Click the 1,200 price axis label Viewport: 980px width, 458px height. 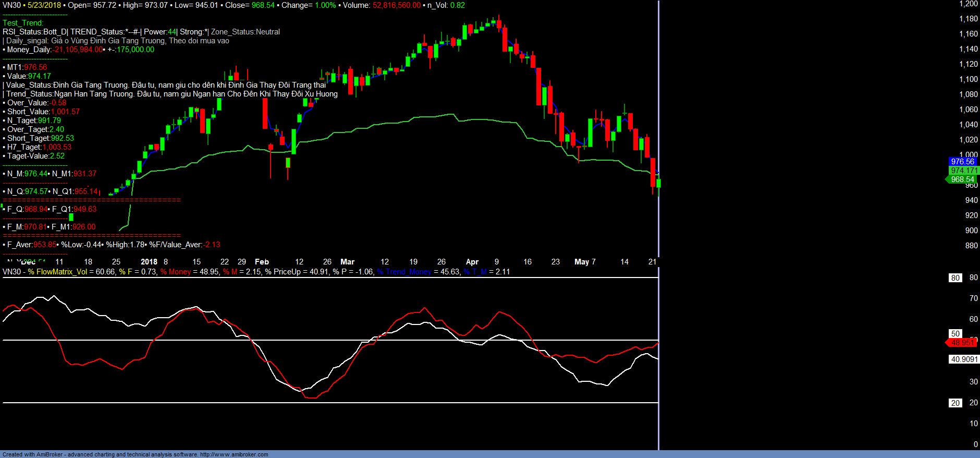(968, 4)
